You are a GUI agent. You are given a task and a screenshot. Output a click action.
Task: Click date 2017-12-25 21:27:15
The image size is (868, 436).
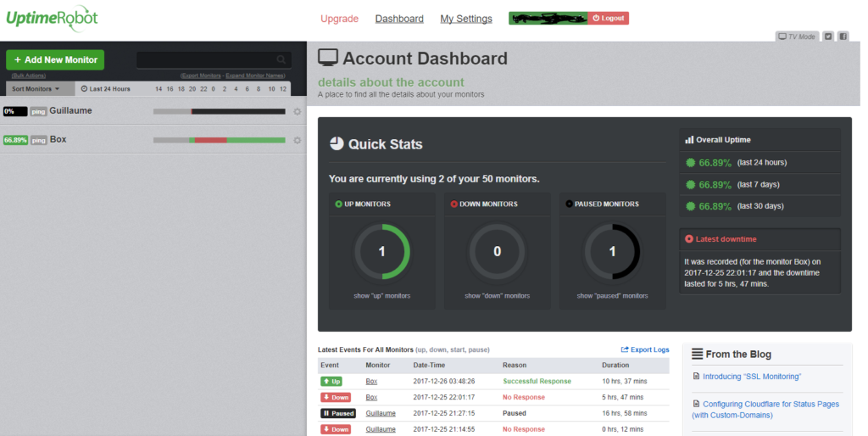[444, 413]
